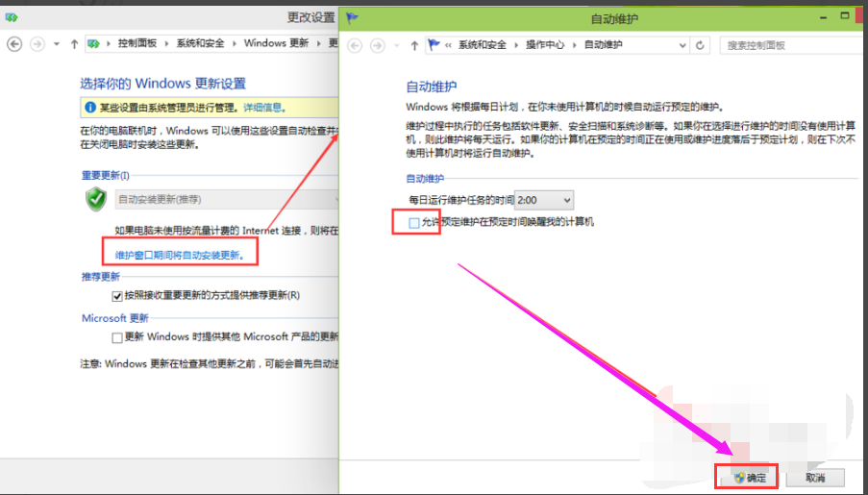Screen dimensions: 868x495
Task: Click Forward arrow in Automatic Maintenance window
Action: coord(378,45)
